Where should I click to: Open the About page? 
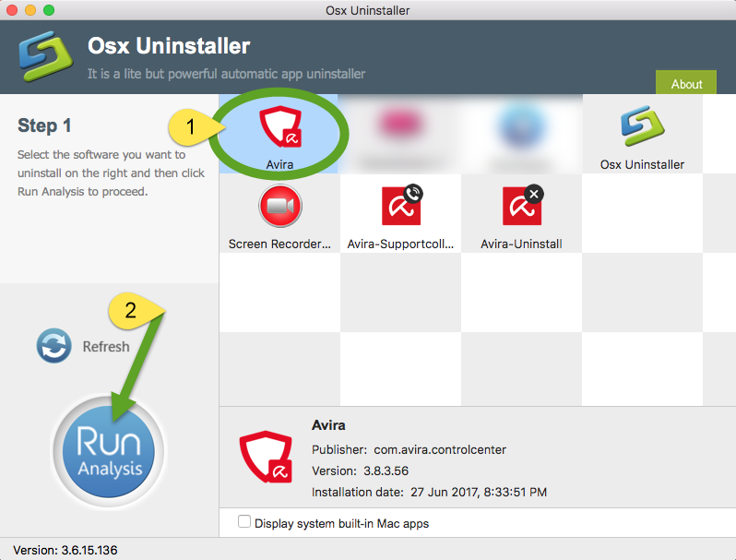point(686,83)
